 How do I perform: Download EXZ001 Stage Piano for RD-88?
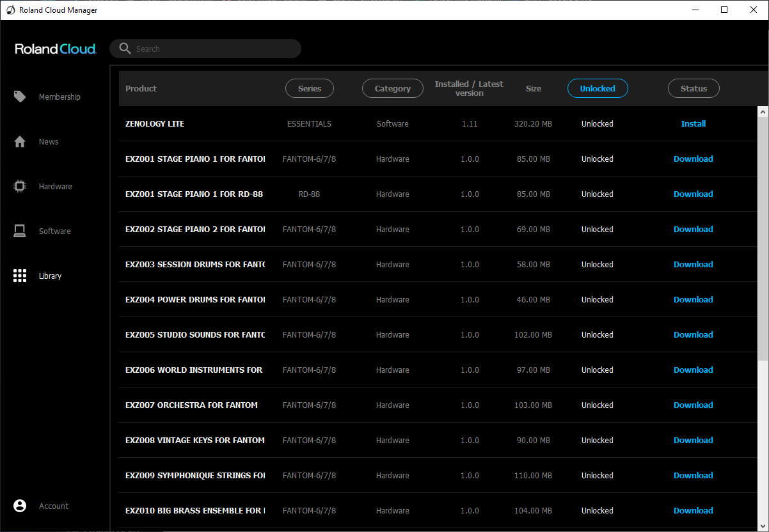693,194
